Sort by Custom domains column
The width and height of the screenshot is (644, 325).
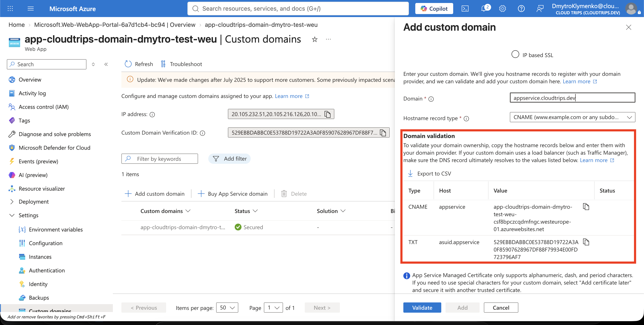pyautogui.click(x=165, y=211)
